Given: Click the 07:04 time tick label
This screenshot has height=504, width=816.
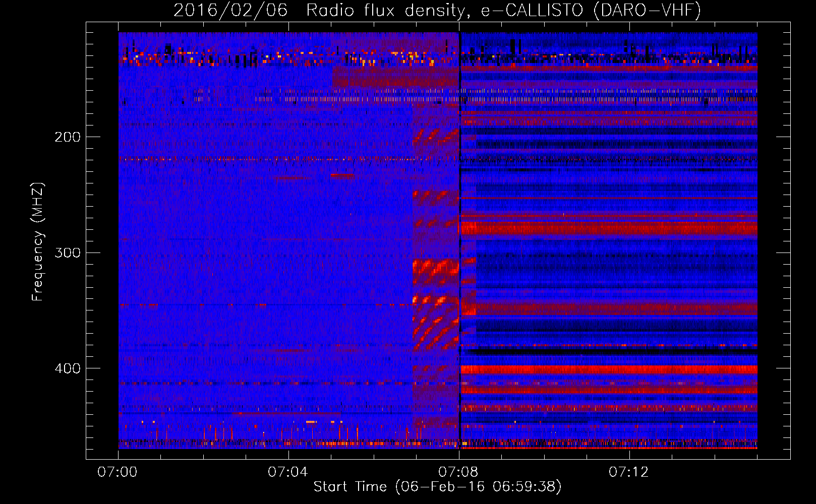Looking at the screenshot, I should point(288,472).
